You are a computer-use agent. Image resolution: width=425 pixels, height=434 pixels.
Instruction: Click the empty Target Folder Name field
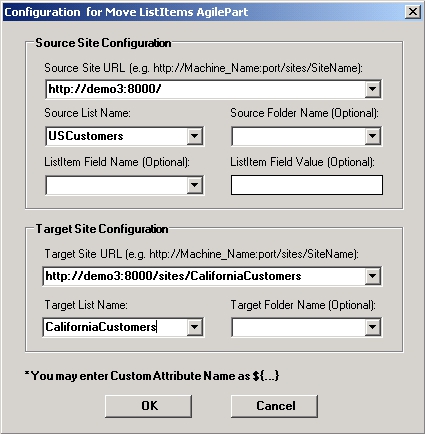[x=299, y=327]
